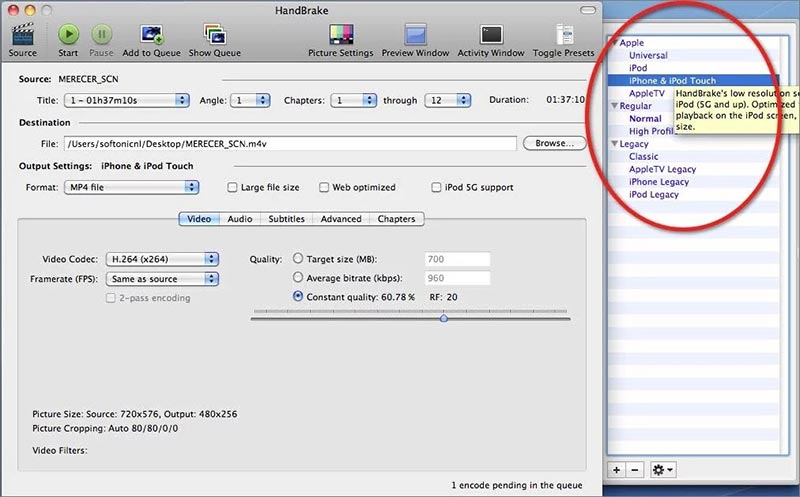The width and height of the screenshot is (800, 497).
Task: Open Picture Settings from the toolbar
Action: tap(340, 35)
